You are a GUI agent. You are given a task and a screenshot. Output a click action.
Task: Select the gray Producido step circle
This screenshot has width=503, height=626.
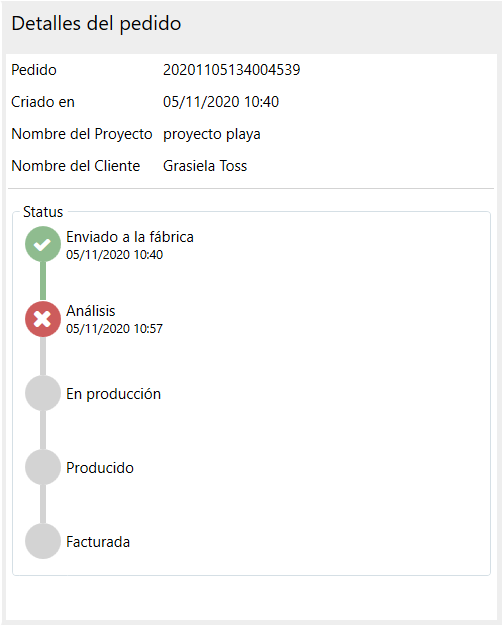pos(43,467)
